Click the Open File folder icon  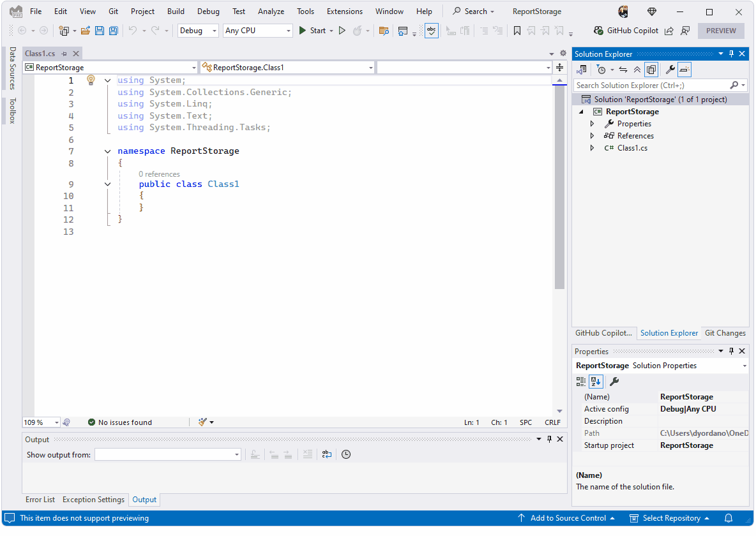(85, 31)
